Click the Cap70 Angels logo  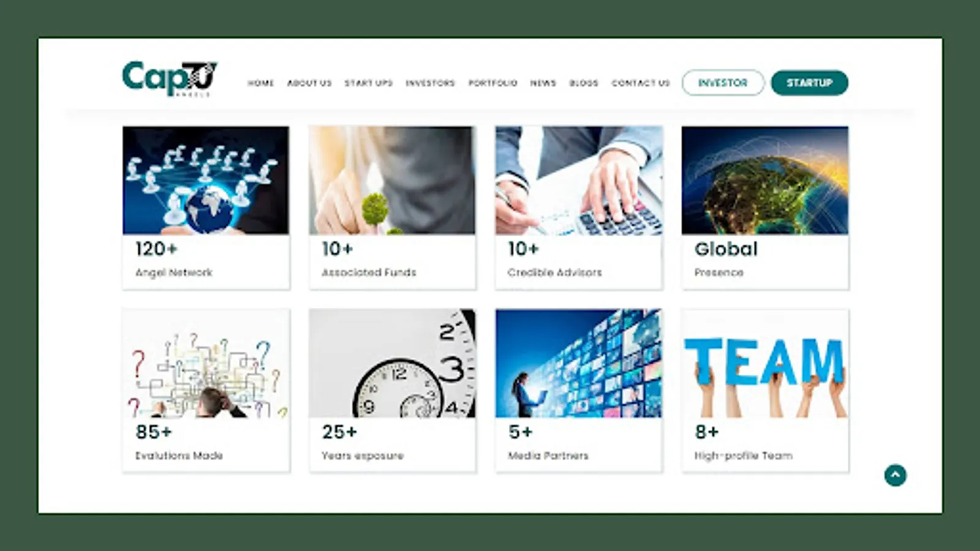[x=170, y=78]
